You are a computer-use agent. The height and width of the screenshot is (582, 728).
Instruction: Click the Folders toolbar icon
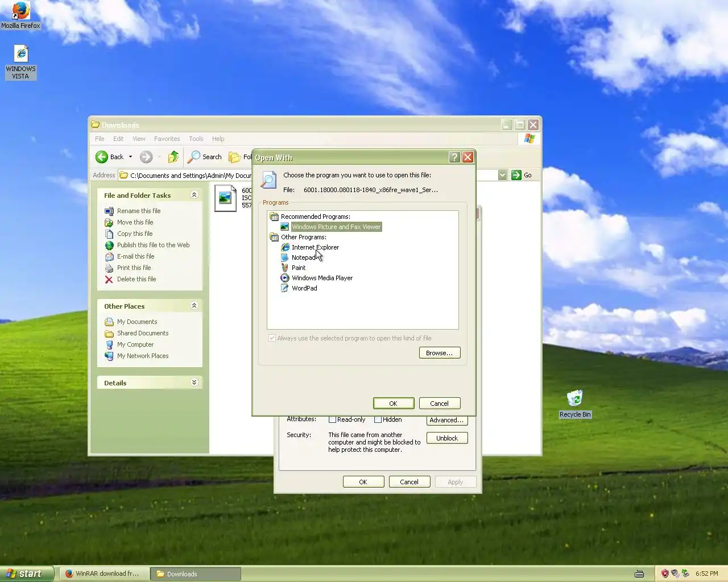[234, 157]
